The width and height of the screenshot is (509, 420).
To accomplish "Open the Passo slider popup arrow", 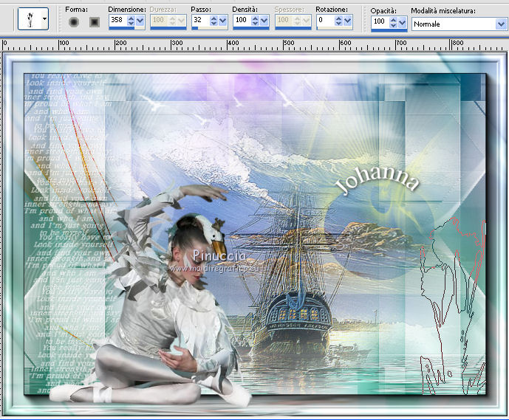I will (x=222, y=21).
